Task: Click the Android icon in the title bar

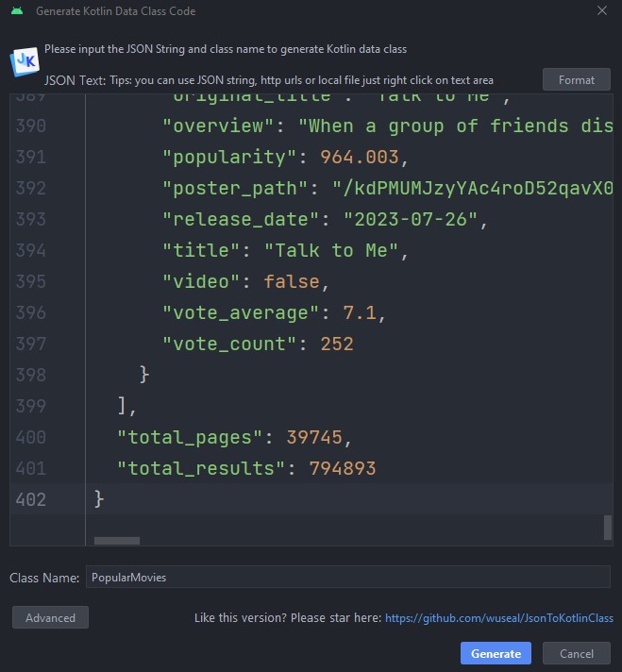Action: (16, 11)
